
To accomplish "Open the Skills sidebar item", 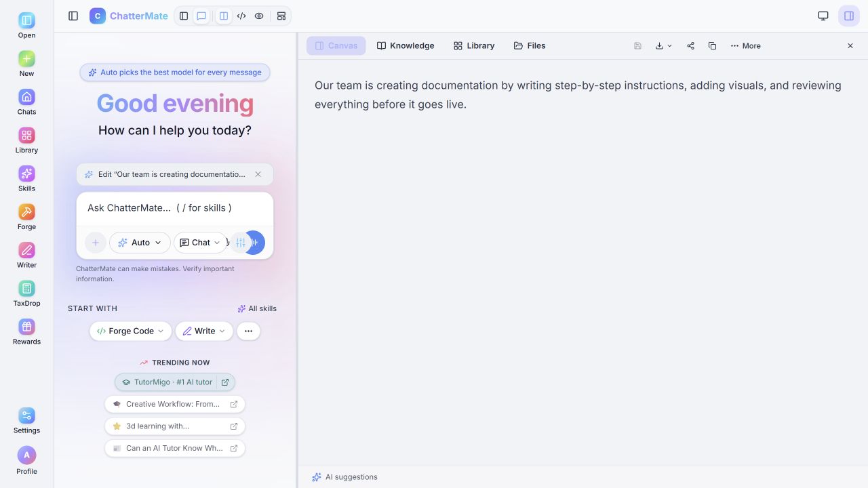I will click(26, 179).
